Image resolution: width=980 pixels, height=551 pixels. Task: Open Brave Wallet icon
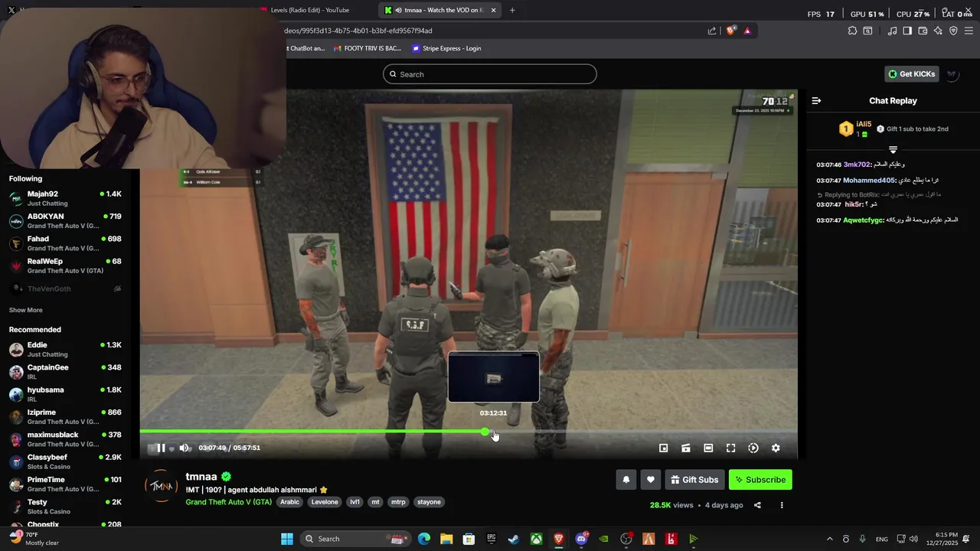[x=923, y=31]
